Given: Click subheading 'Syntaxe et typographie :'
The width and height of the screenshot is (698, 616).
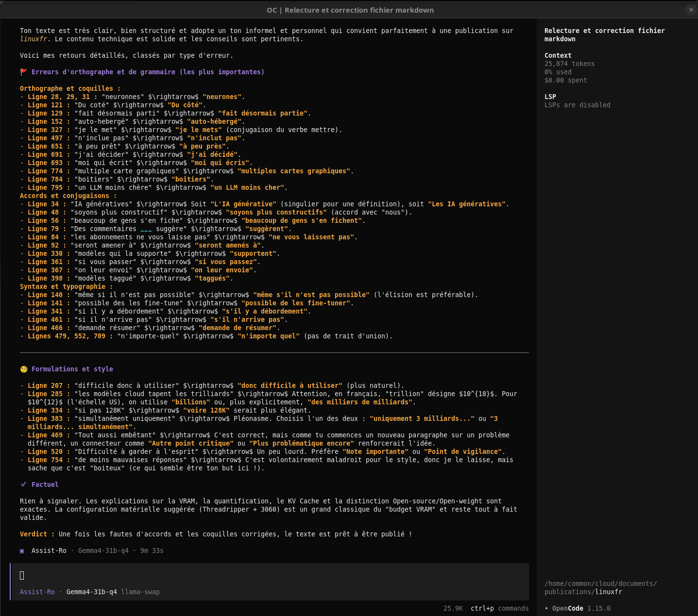Looking at the screenshot, I should [x=67, y=286].
